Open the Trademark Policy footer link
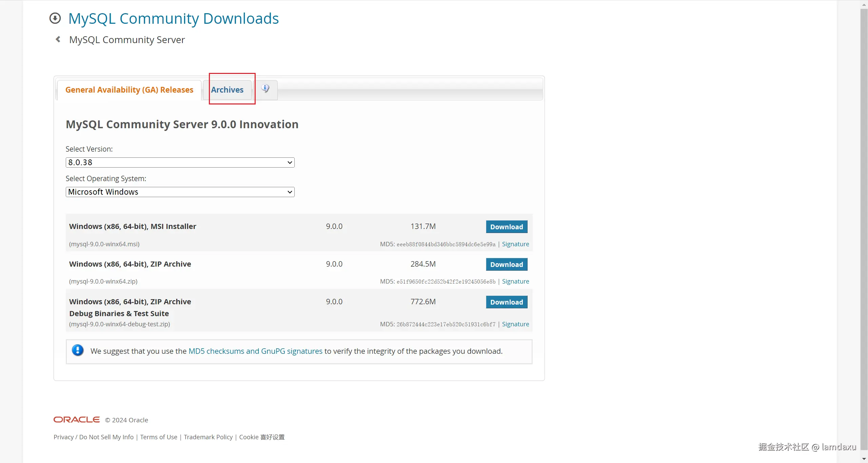This screenshot has width=868, height=463. click(x=208, y=437)
